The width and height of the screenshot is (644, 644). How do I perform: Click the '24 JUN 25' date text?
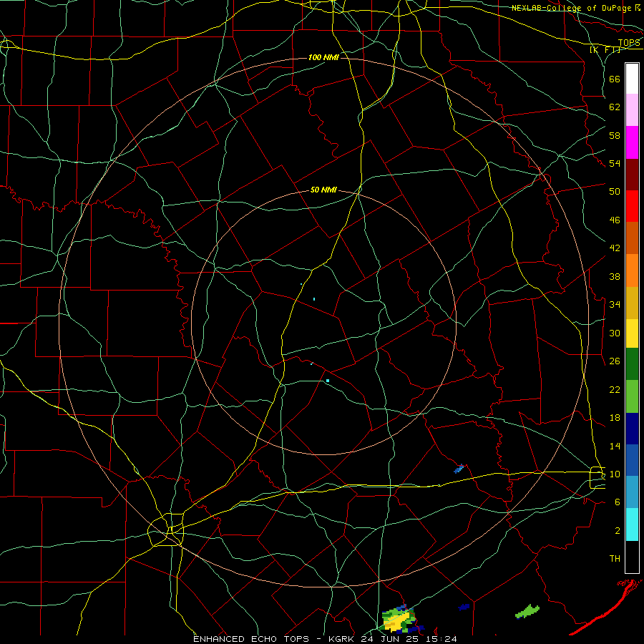click(391, 639)
